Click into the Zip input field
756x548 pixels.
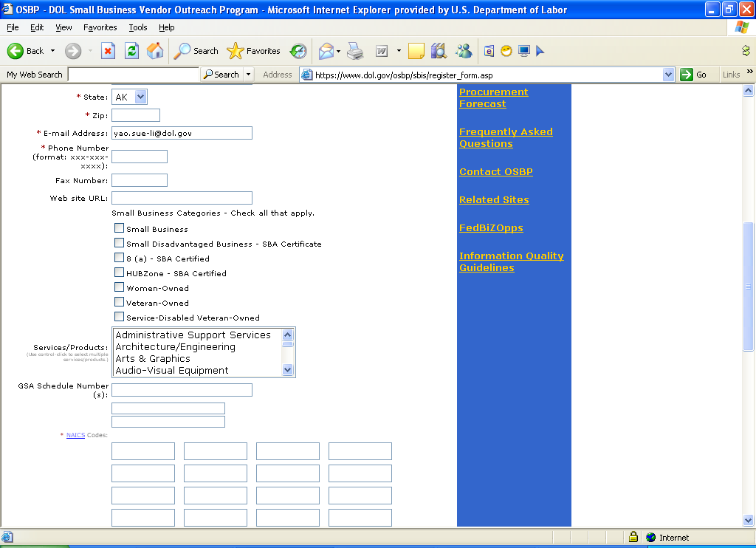[x=135, y=115]
